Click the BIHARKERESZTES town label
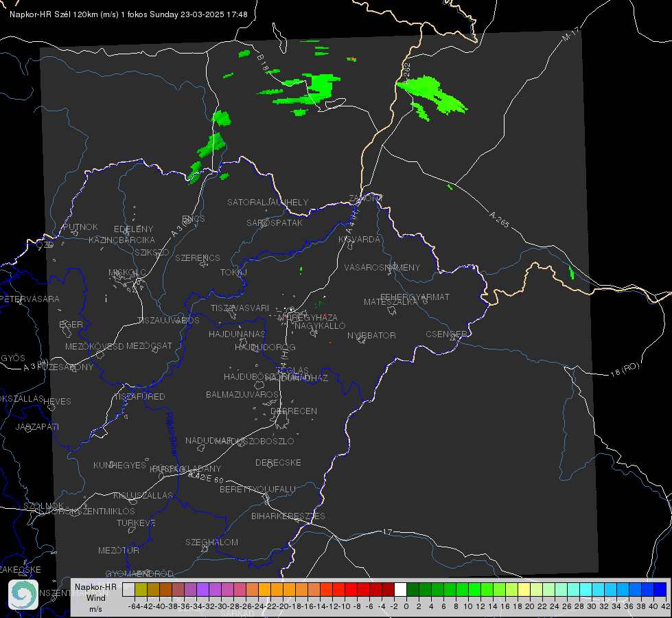 coord(288,516)
